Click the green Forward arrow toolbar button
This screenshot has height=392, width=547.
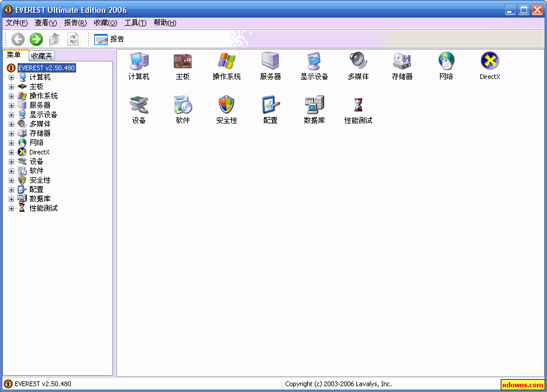pyautogui.click(x=36, y=39)
